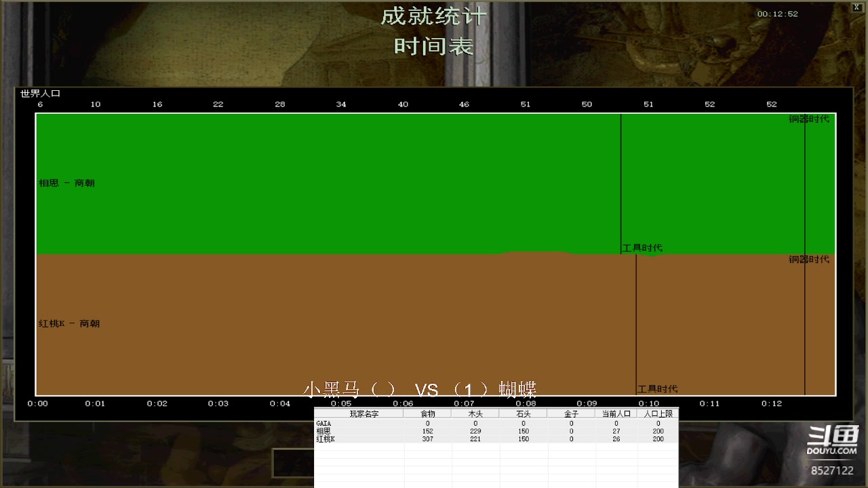868x488 pixels.
Task: Select the 红桃K player name in the table
Action: (x=325, y=439)
